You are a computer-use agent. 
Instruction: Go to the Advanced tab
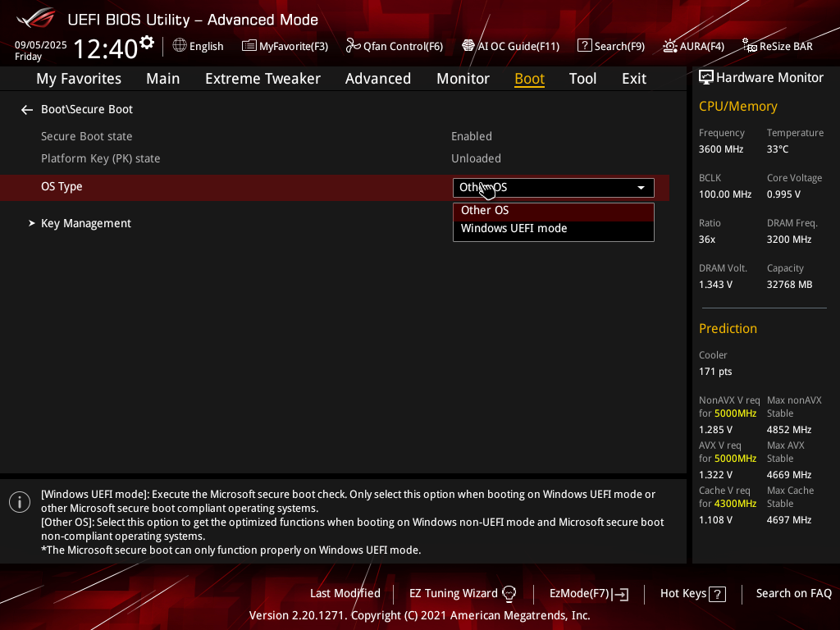pyautogui.click(x=377, y=79)
